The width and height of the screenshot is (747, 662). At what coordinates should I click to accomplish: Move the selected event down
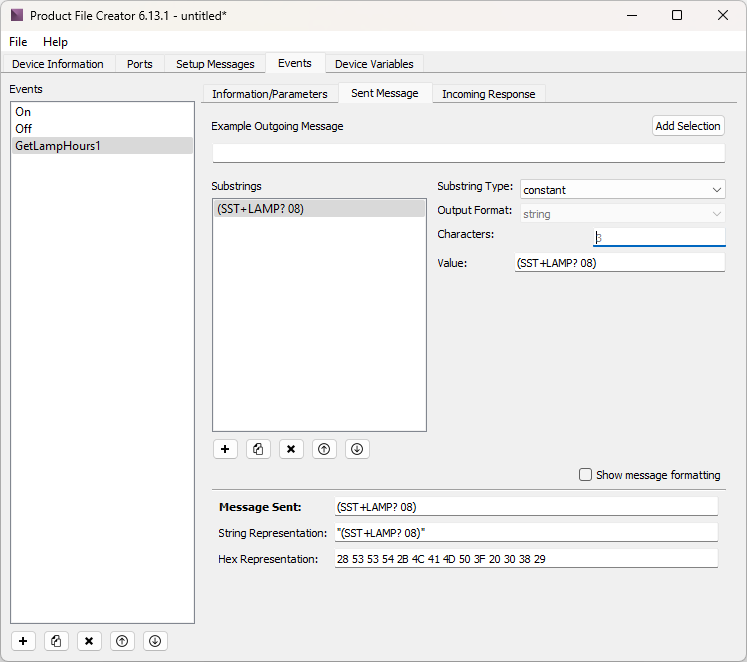(x=154, y=641)
